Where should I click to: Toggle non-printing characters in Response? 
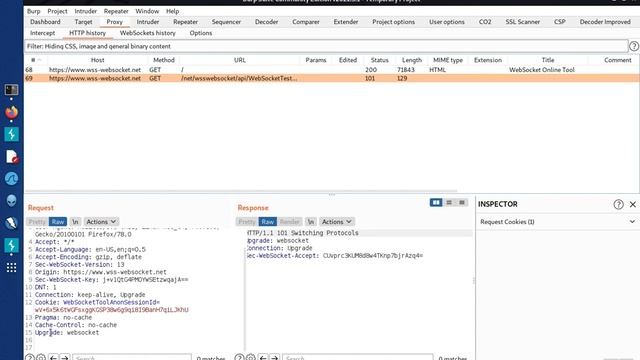(x=311, y=222)
